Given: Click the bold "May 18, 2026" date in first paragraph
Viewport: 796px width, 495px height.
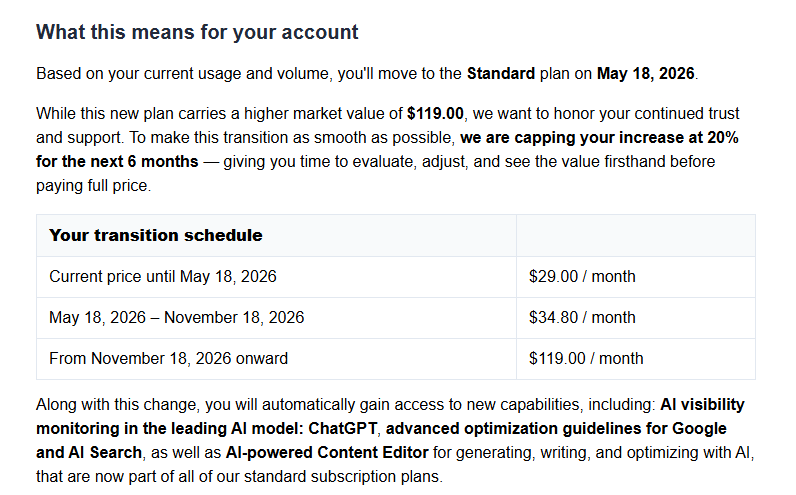Looking at the screenshot, I should pos(646,74).
